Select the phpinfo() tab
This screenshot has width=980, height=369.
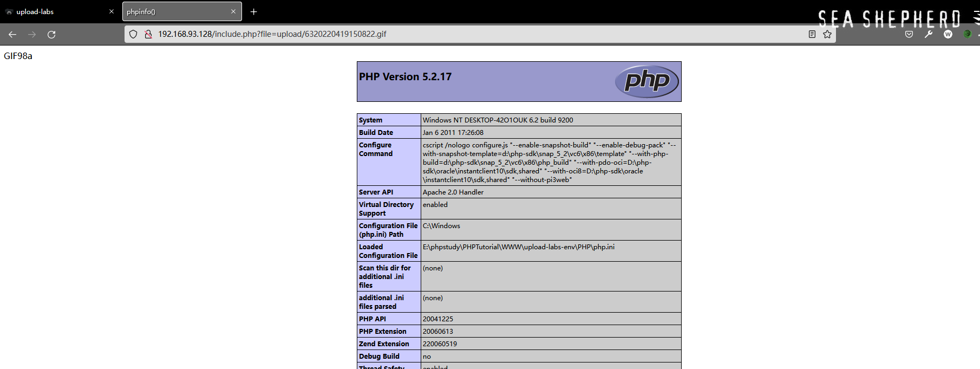point(182,11)
